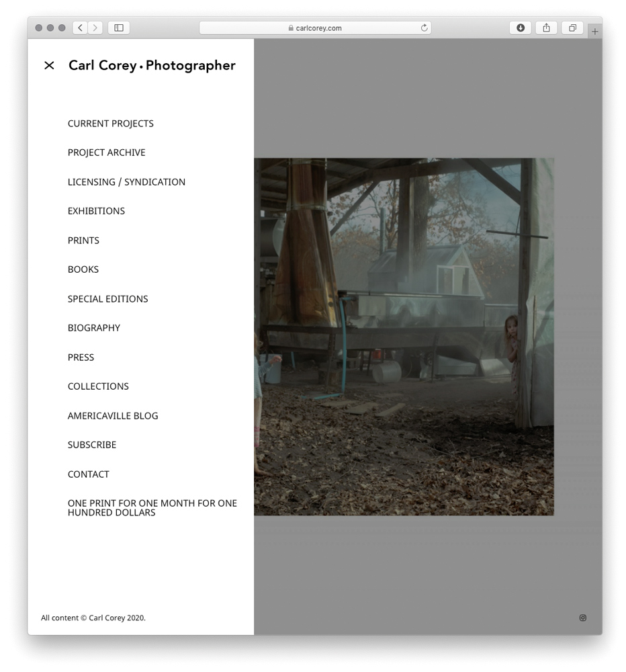Screen dimensions: 626x672
Task: Navigate to PRINTS page
Action: (83, 241)
